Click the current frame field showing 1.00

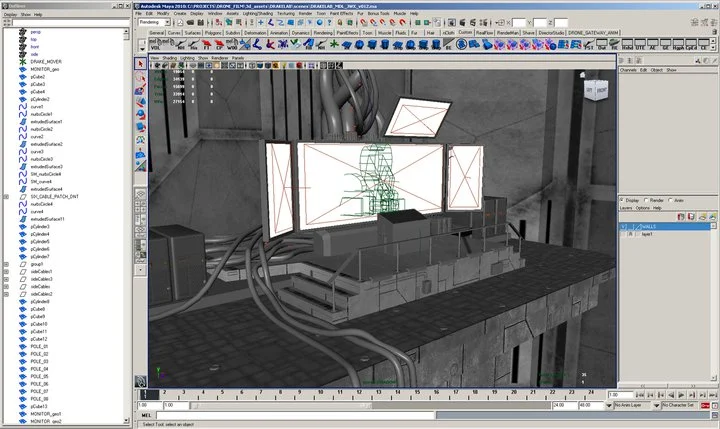[620, 395]
